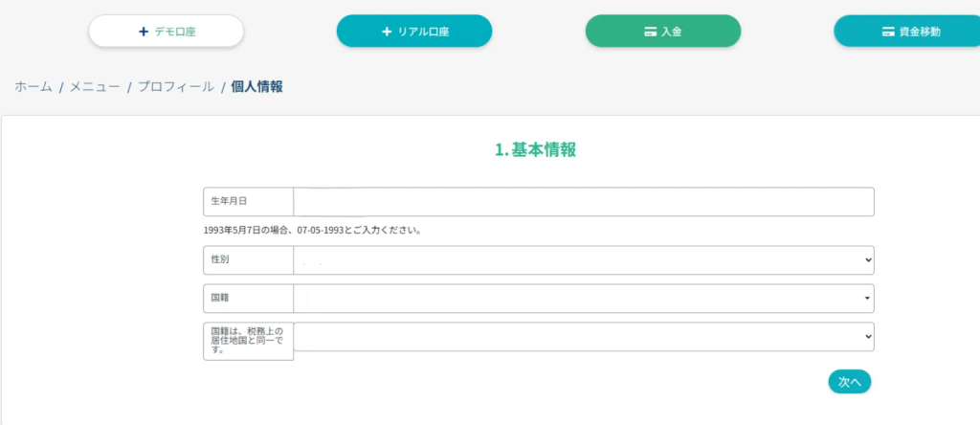This screenshot has width=980, height=425.
Task: Click the 生年月日 label
Action: 230,201
